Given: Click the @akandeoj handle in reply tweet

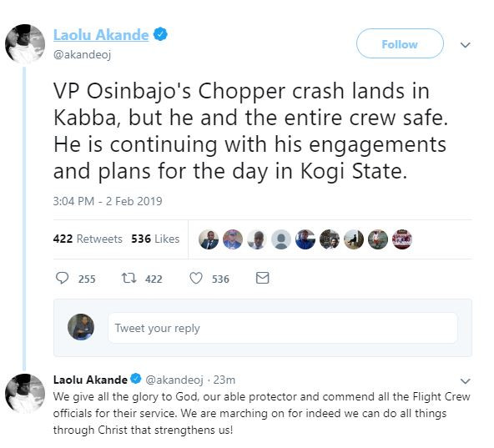Looking at the screenshot, I should [x=174, y=380].
